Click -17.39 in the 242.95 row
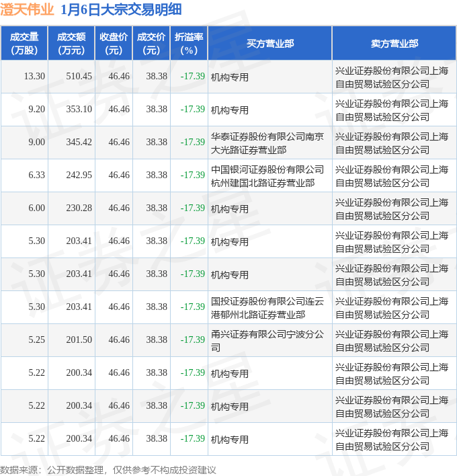 point(192,175)
